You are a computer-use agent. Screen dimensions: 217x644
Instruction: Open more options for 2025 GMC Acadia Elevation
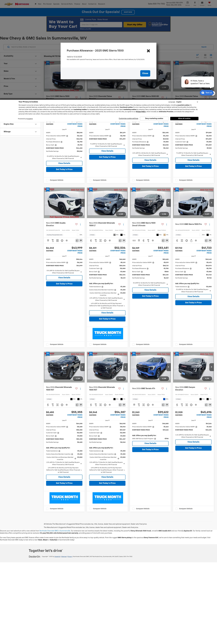[80, 224]
